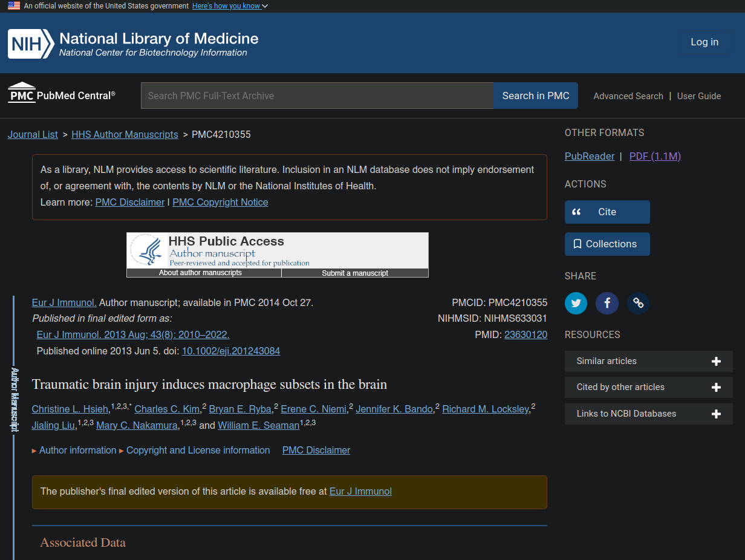
Task: Focus the Search PMC Full-Text Archive field
Action: (x=317, y=96)
